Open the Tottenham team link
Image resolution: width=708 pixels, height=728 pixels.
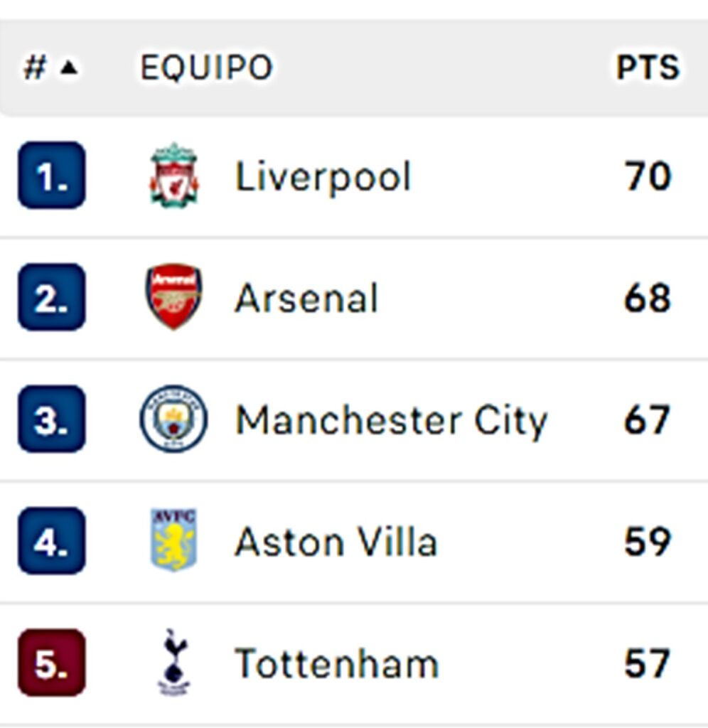pos(337,663)
